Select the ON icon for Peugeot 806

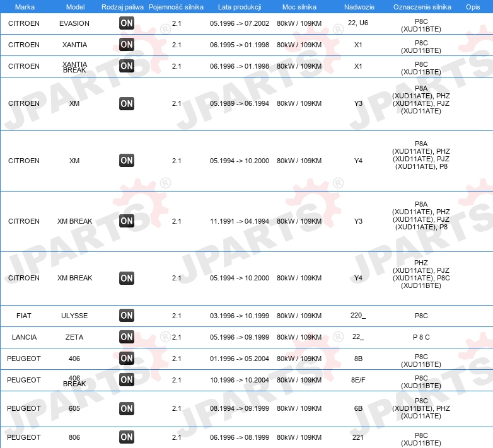(126, 437)
